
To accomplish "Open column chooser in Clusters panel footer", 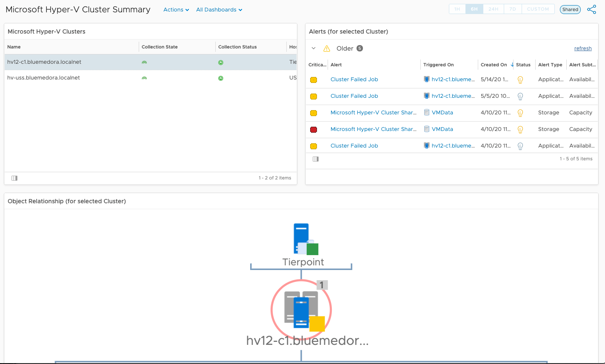I will click(14, 178).
